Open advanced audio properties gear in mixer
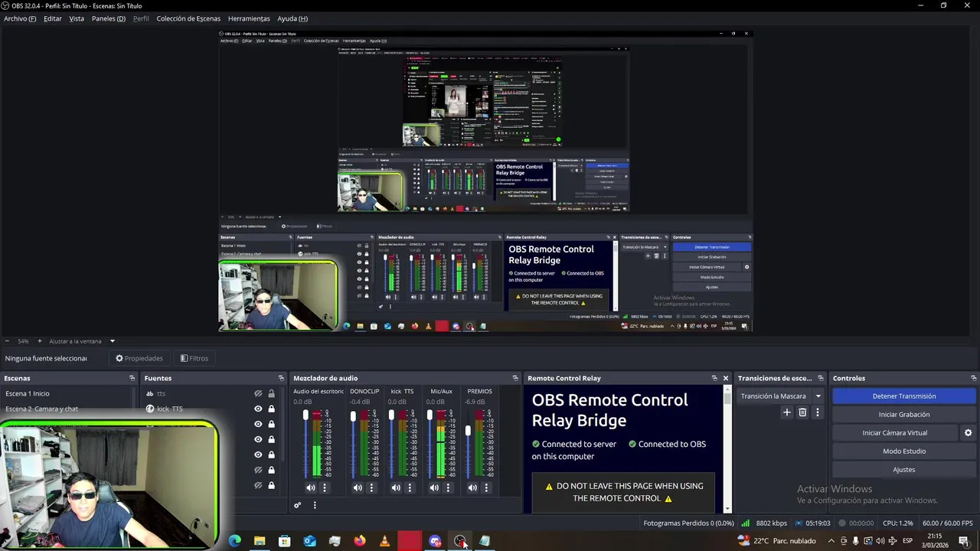980x551 pixels. [x=298, y=505]
